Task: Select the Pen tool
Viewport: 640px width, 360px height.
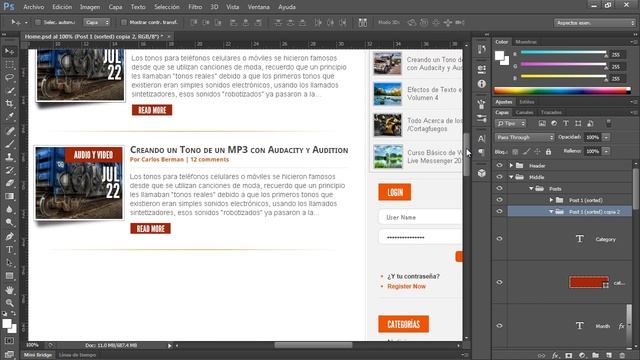Action: (x=9, y=236)
